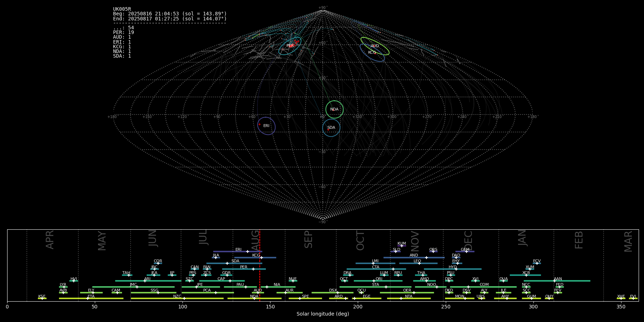
Task: Click the '...: 54' sporadic count line
Action: [123, 28]
